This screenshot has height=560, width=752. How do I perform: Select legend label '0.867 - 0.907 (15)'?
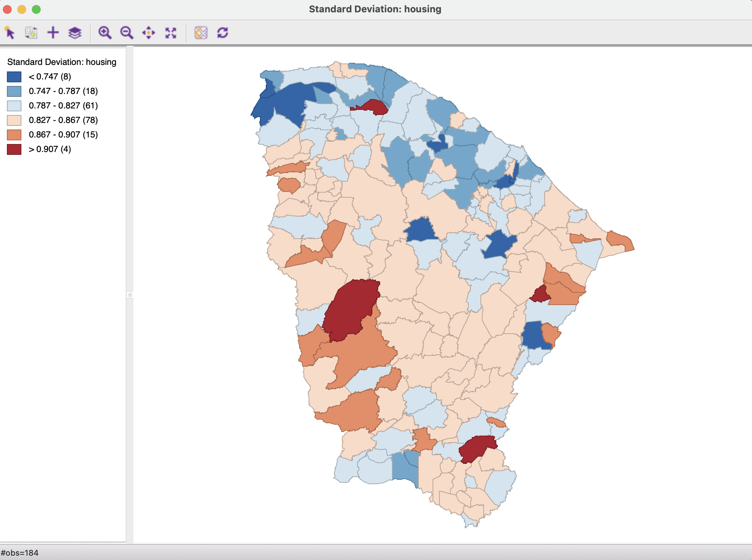point(63,135)
